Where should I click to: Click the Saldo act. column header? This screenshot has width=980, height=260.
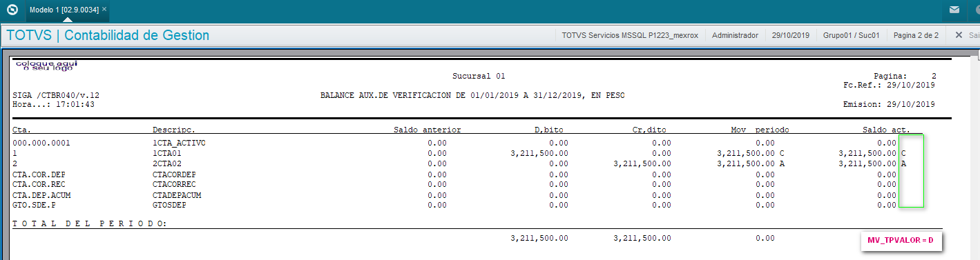point(886,130)
